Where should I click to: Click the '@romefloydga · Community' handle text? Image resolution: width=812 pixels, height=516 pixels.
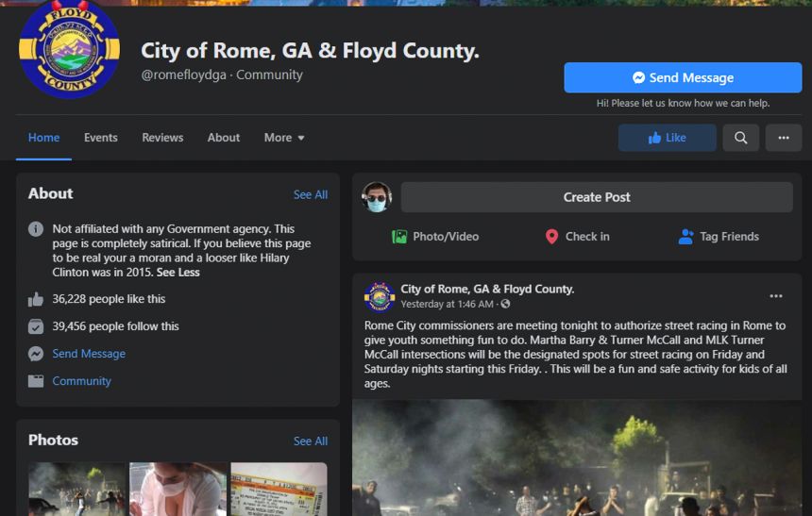[x=222, y=75]
